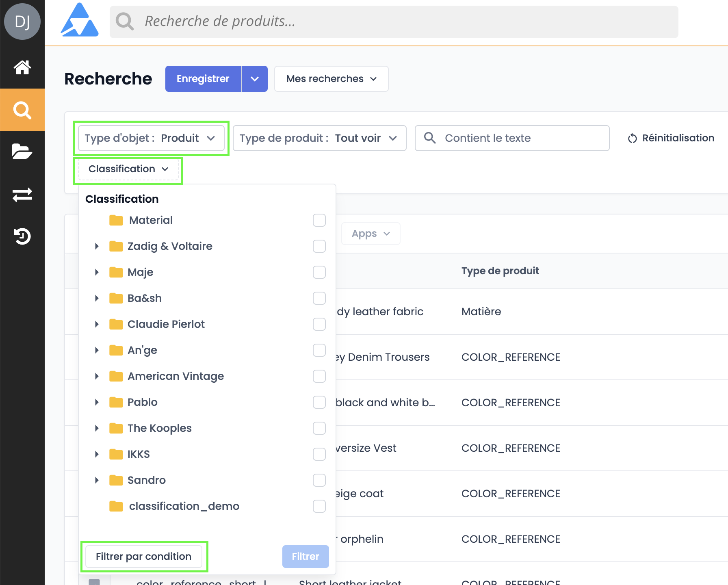Click the Oversize Vest row name
The width and height of the screenshot is (728, 585).
[366, 448]
